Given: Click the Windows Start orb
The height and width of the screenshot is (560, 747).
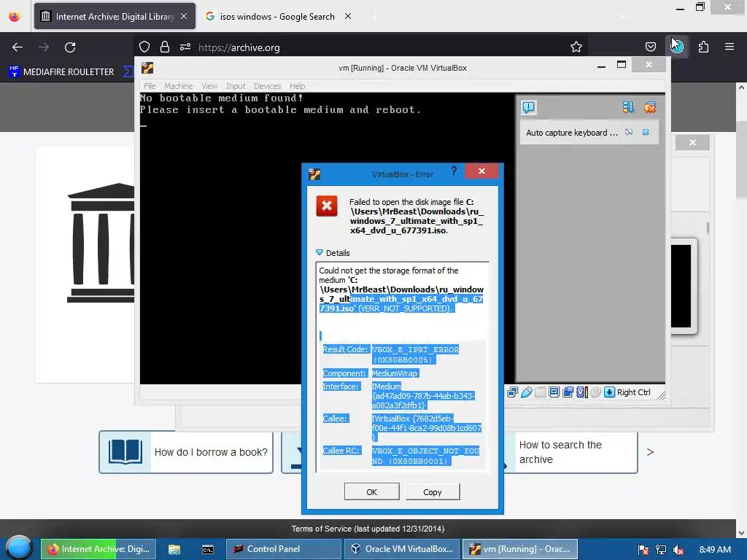Looking at the screenshot, I should [18, 548].
